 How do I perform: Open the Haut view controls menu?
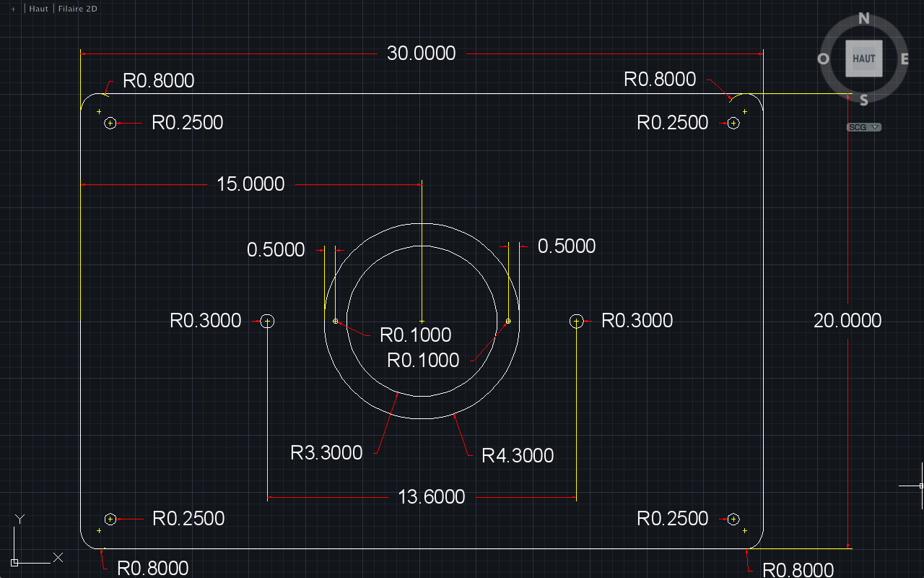pyautogui.click(x=39, y=9)
